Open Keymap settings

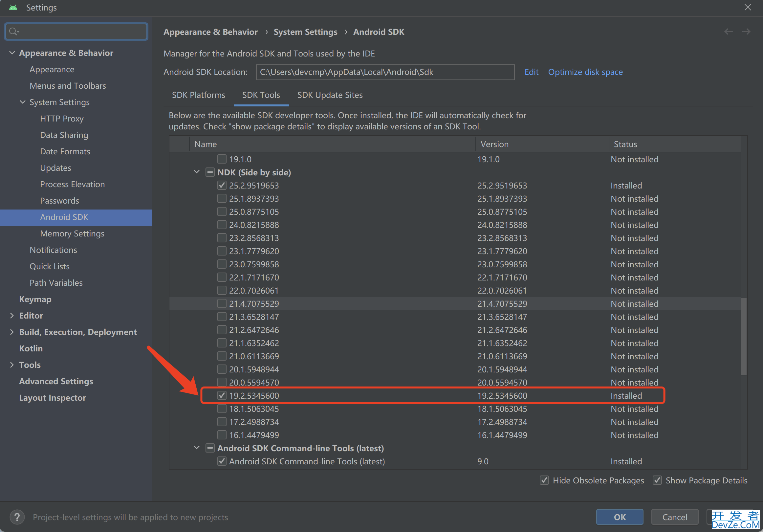tap(35, 299)
